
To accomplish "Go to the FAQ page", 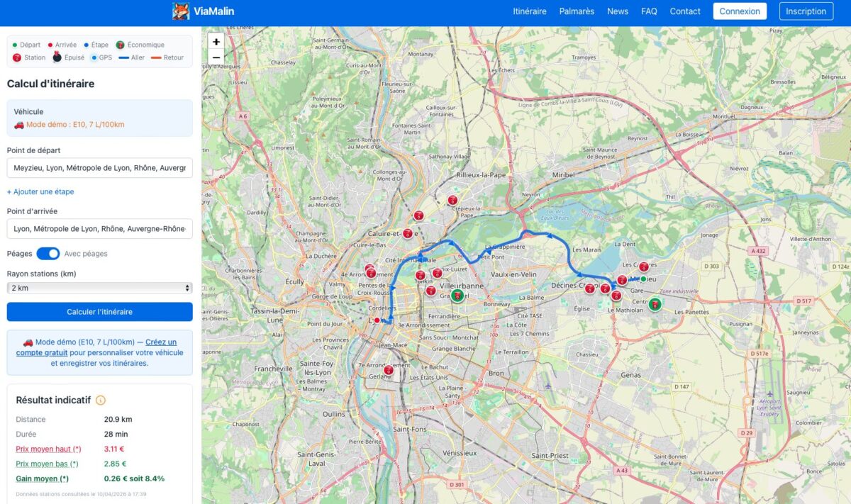I will [649, 11].
